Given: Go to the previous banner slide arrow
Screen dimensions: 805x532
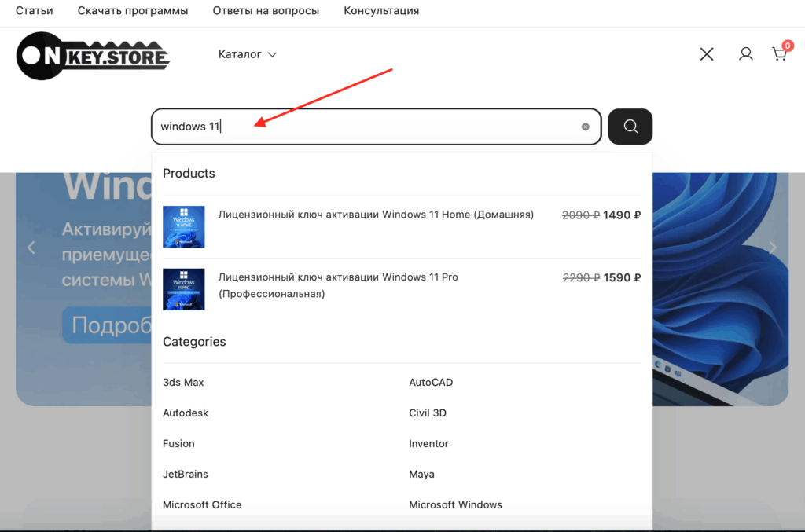Looking at the screenshot, I should (31, 248).
